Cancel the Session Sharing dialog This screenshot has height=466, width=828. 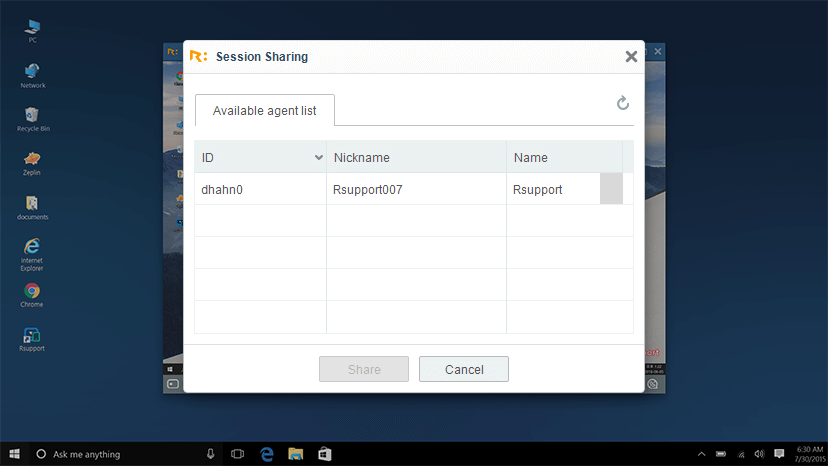coord(464,369)
